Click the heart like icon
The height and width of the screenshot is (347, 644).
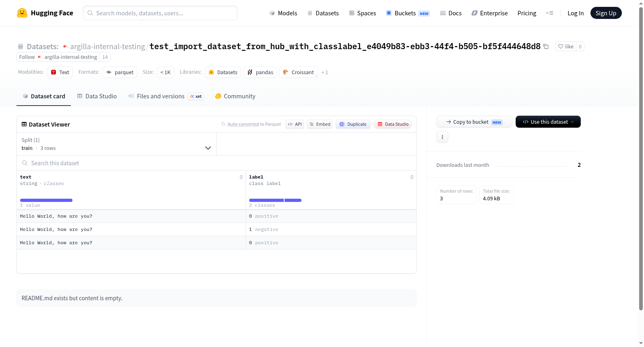(x=561, y=46)
